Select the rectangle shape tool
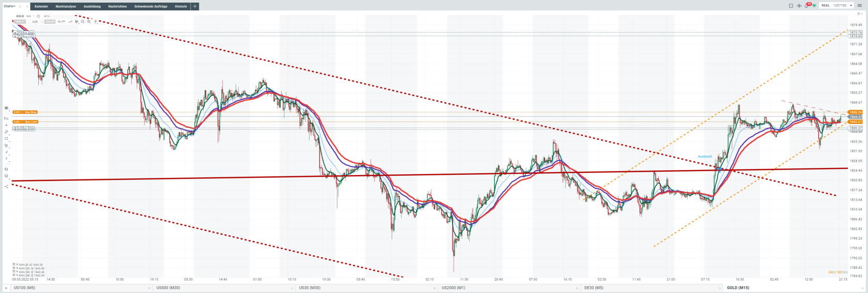 pyautogui.click(x=6, y=138)
